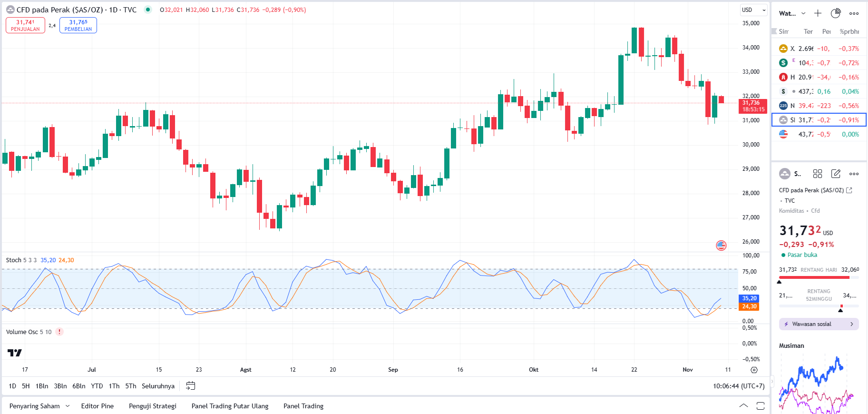Open the Wawasan sosial link
The width and height of the screenshot is (868, 414).
(x=819, y=324)
